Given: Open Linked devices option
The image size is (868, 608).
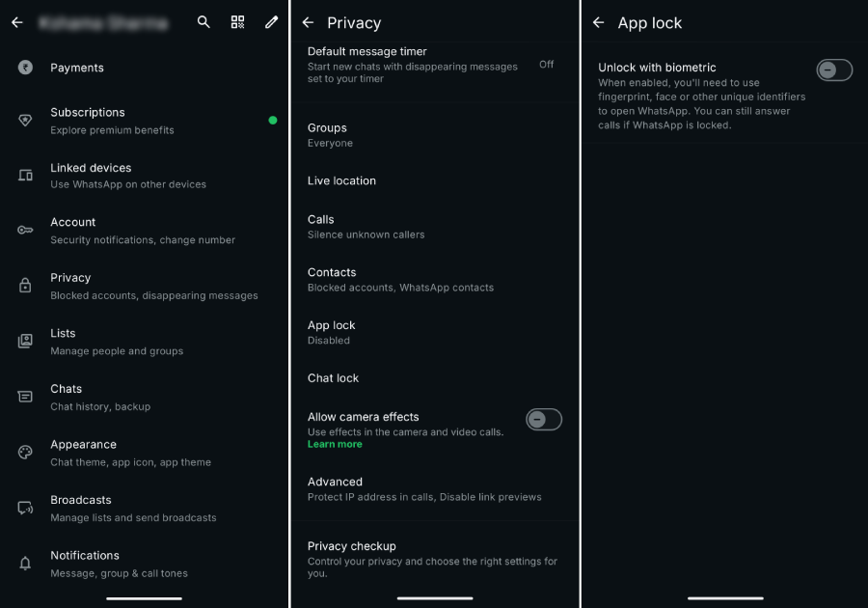Looking at the screenshot, I should pos(144,176).
